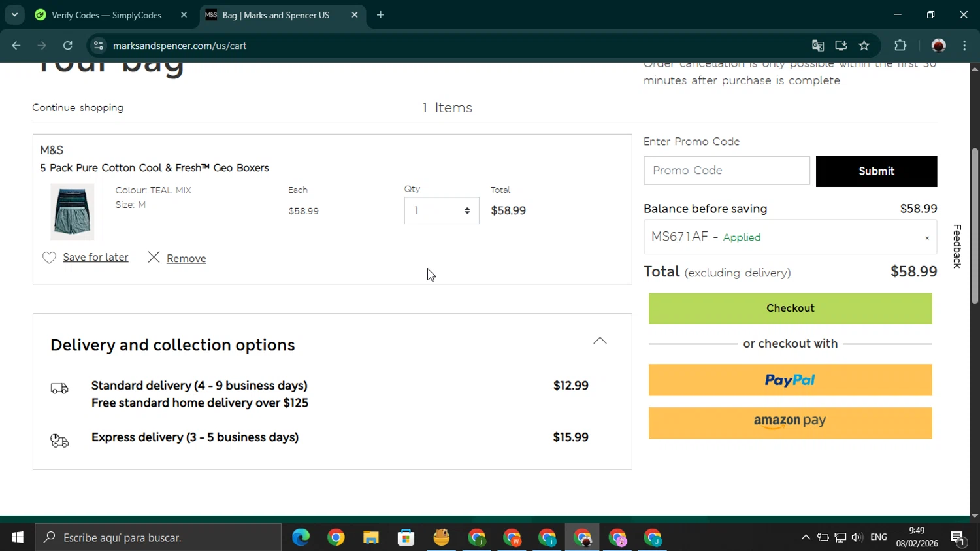Remove applied promo code MS671AF
Image resolution: width=980 pixels, height=551 pixels.
tap(926, 238)
